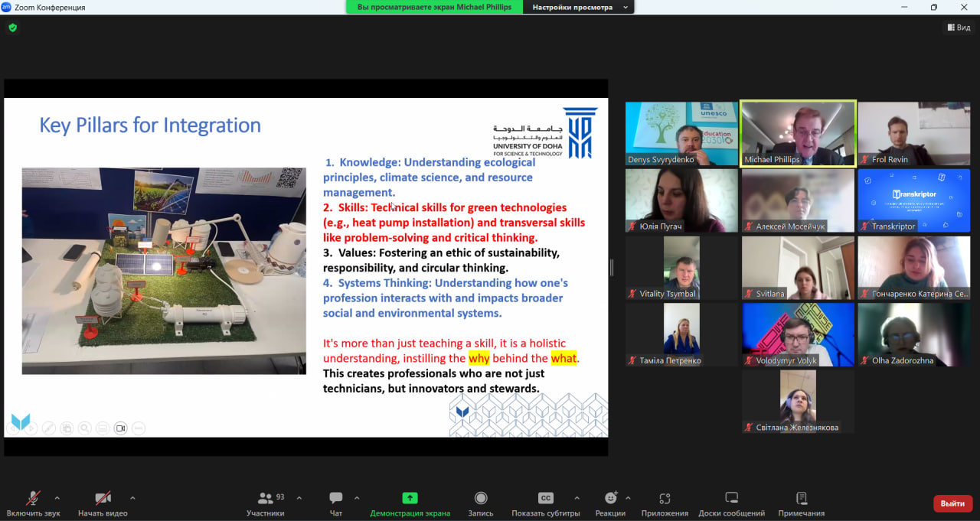Expand audio options arrow beside microphone

[57, 497]
